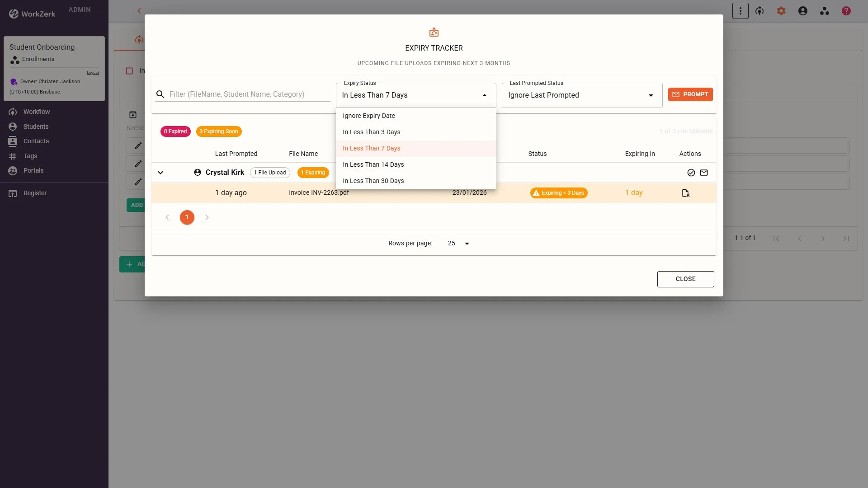This screenshot has width=868, height=488.
Task: Choose In Less Than 30 Days option
Action: (x=373, y=181)
